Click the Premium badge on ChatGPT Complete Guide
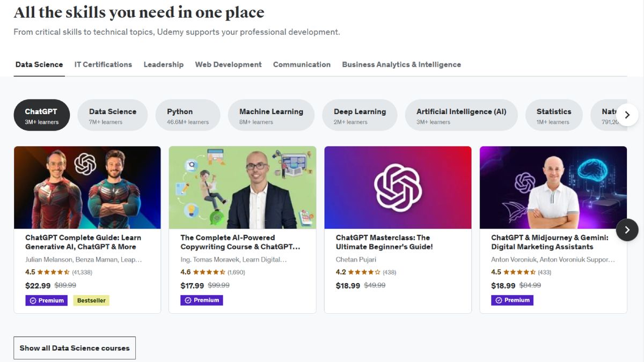 tap(47, 300)
